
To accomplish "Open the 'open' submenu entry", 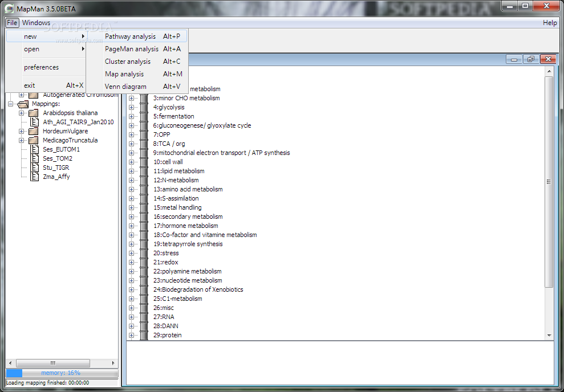I will point(46,49).
